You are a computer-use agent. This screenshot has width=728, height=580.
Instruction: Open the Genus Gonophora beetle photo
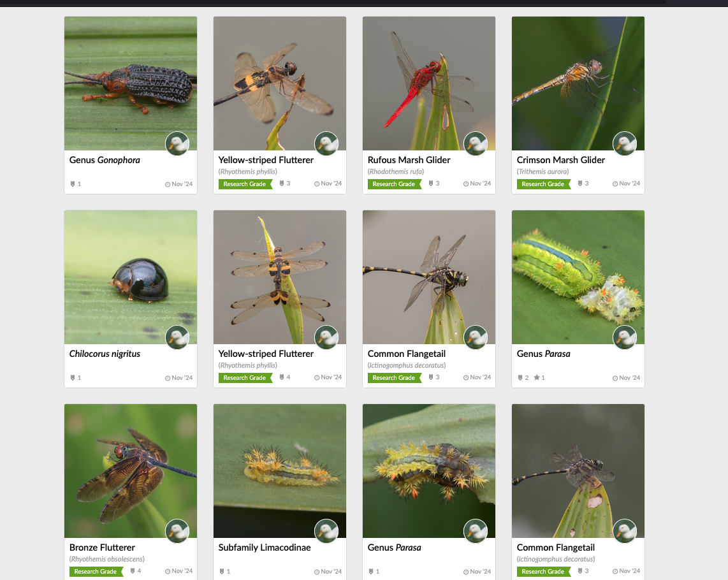(x=131, y=83)
